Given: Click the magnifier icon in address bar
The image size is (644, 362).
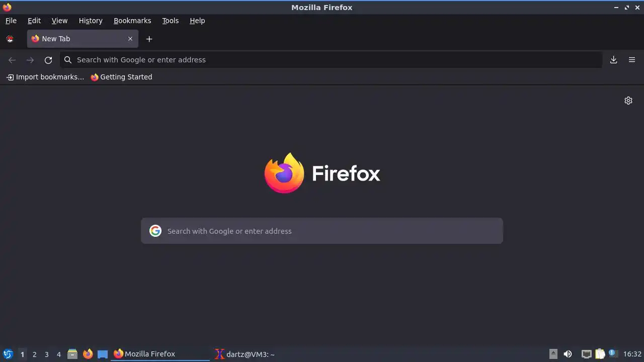Looking at the screenshot, I should click(68, 60).
